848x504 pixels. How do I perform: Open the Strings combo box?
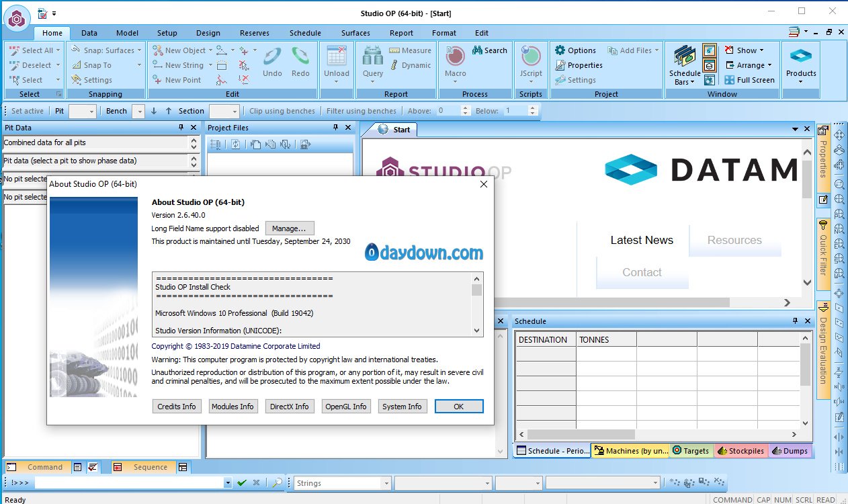click(343, 482)
